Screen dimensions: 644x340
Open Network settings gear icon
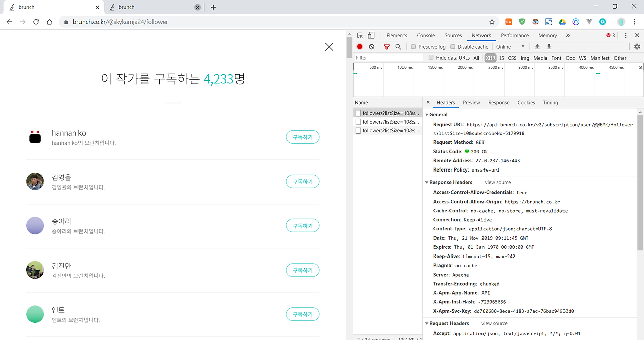[637, 47]
